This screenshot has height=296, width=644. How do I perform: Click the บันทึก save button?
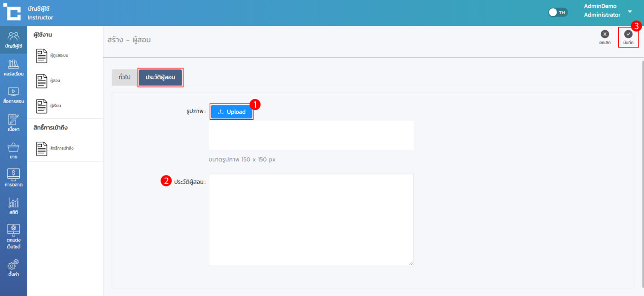pos(628,37)
